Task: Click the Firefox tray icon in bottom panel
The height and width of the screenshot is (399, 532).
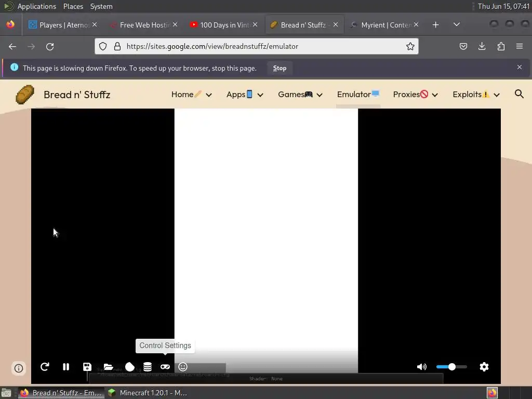Action: click(x=493, y=393)
